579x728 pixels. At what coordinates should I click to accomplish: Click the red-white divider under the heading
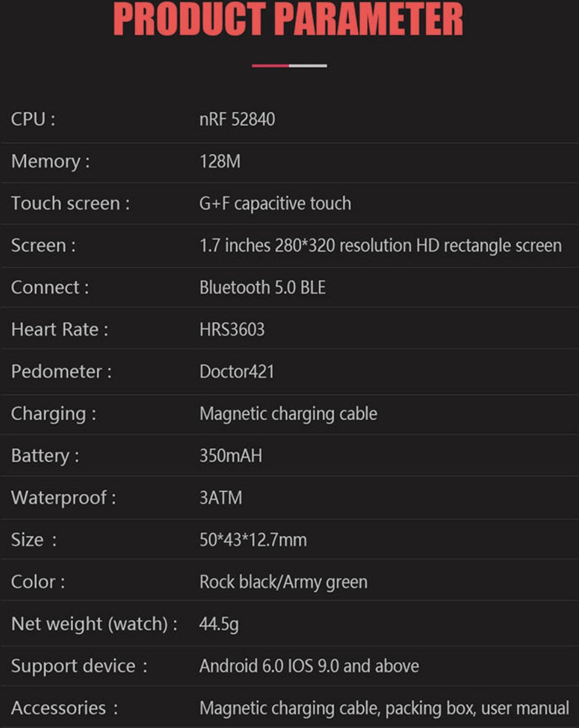tap(289, 66)
